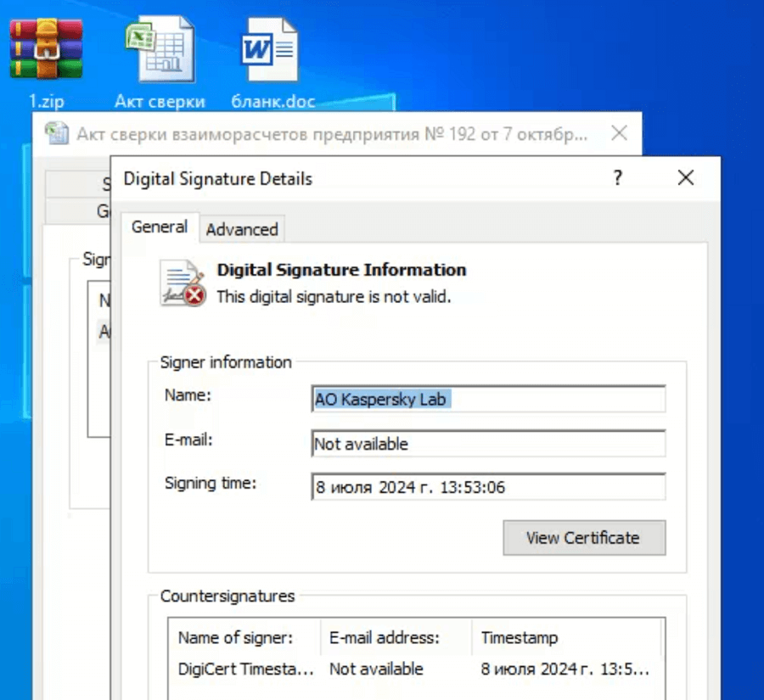The height and width of the screenshot is (700, 764).
Task: Select the бланк.doc Word document icon
Action: [272, 53]
